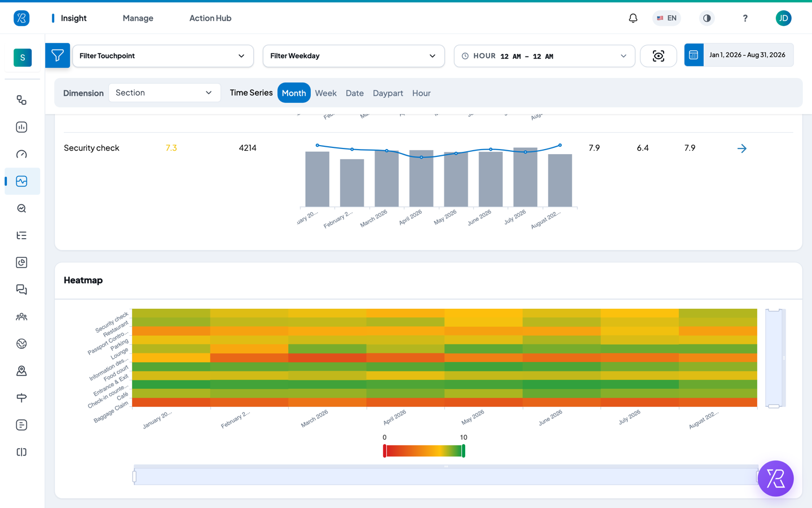Open the chat bubbles sidebar icon
812x508 pixels.
(21, 290)
